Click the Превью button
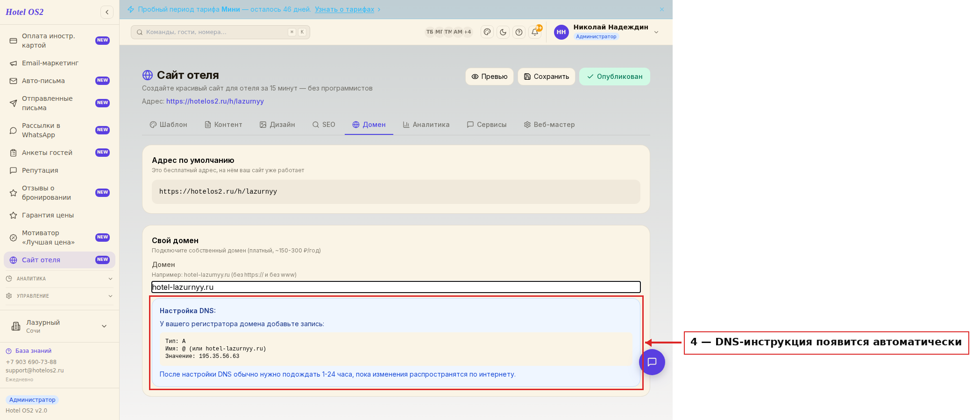This screenshot has height=420, width=980. (x=490, y=77)
